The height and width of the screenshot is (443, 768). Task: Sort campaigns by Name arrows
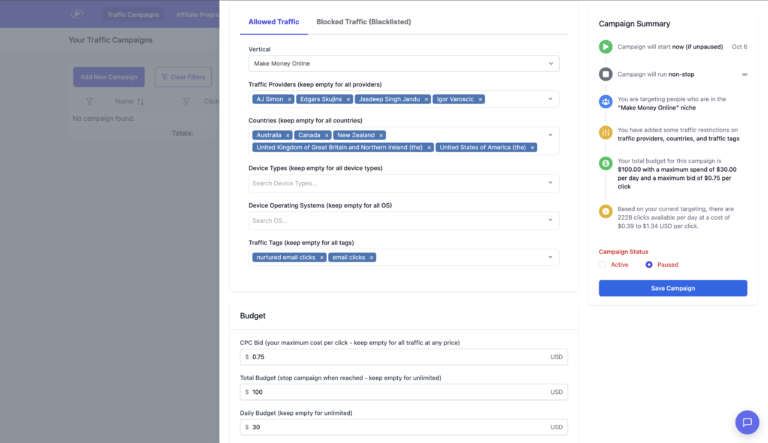[141, 101]
